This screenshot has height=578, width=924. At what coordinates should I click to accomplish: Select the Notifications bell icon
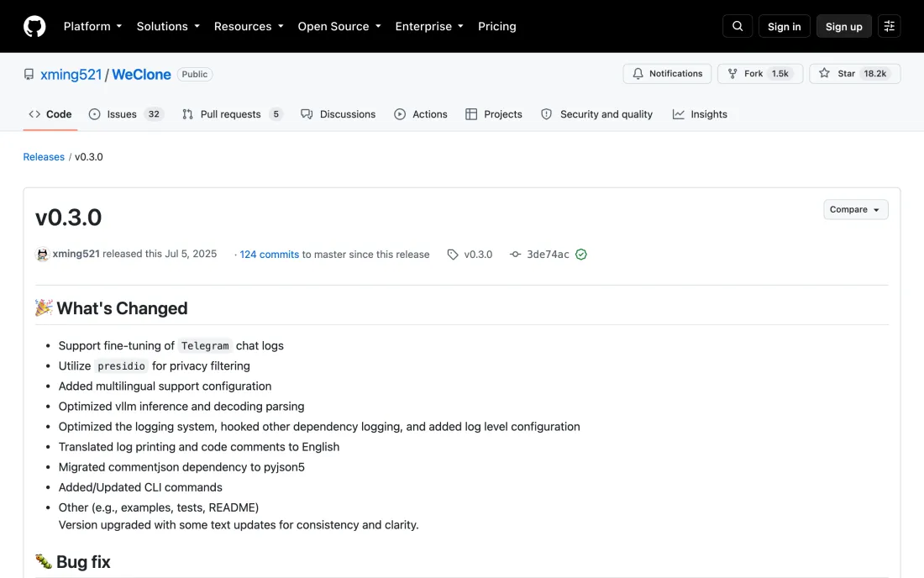tap(638, 74)
